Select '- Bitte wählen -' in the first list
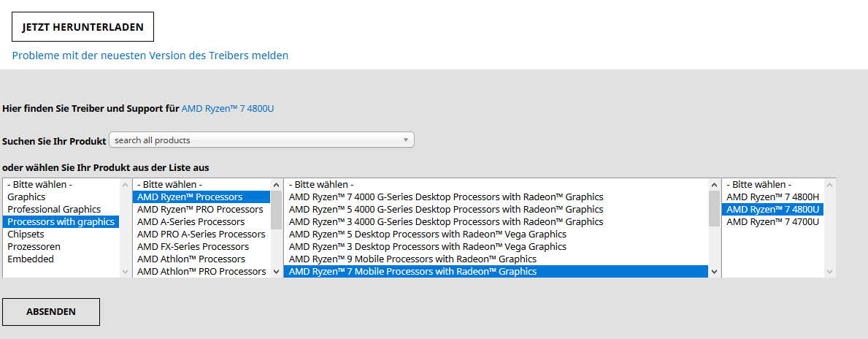 (x=61, y=184)
